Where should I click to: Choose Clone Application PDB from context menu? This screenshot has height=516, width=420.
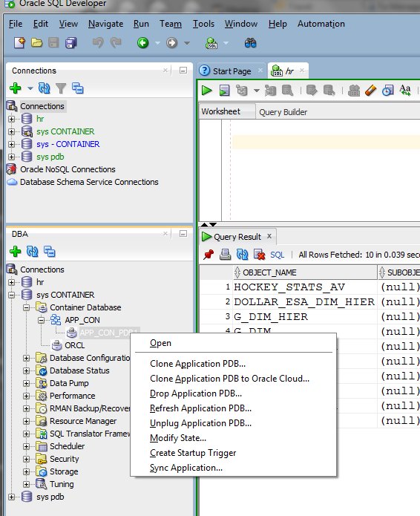pos(197,364)
